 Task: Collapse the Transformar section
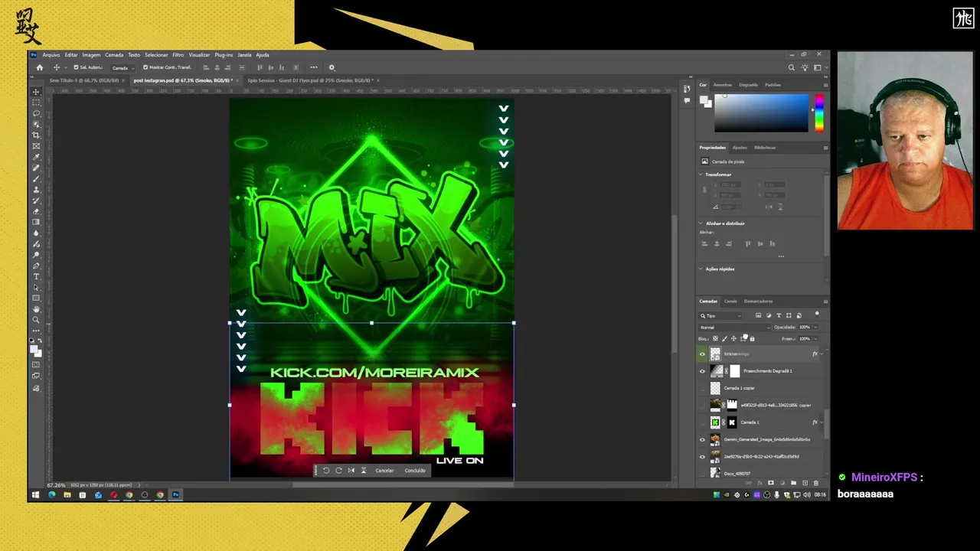(701, 174)
